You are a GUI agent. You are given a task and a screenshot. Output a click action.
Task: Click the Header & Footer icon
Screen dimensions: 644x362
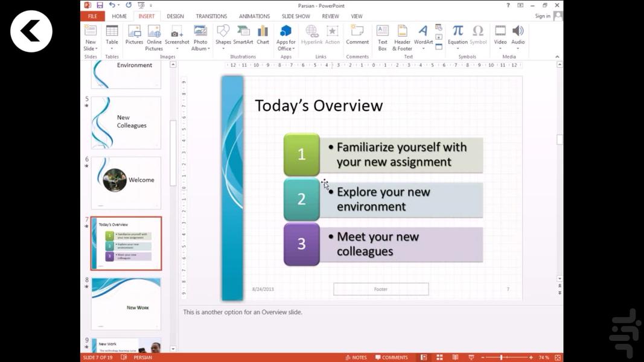click(x=403, y=37)
